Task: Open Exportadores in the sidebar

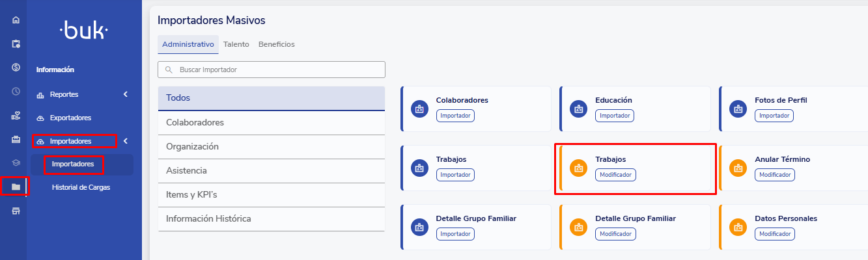Action: (x=70, y=118)
